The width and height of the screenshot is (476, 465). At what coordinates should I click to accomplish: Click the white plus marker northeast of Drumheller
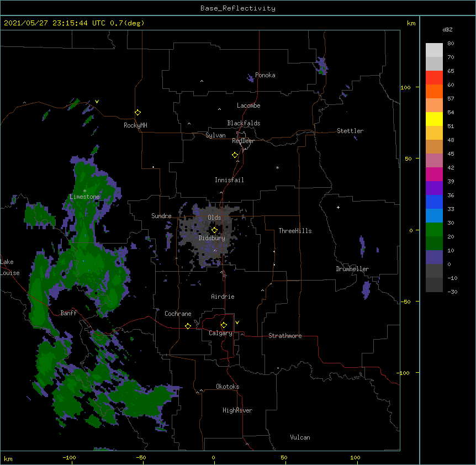pyautogui.click(x=338, y=207)
